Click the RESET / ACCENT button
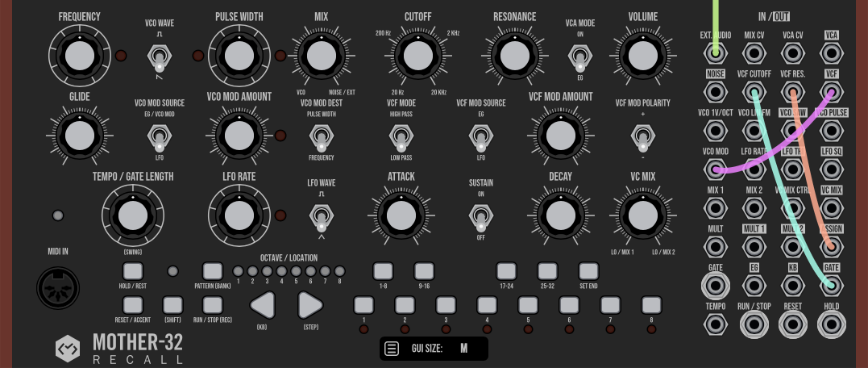The width and height of the screenshot is (868, 368). coord(132,305)
